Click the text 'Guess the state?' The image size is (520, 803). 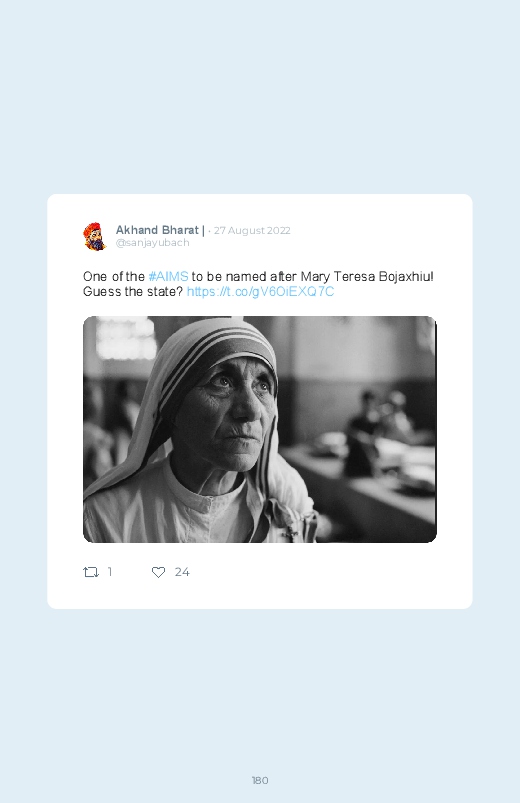[133, 291]
